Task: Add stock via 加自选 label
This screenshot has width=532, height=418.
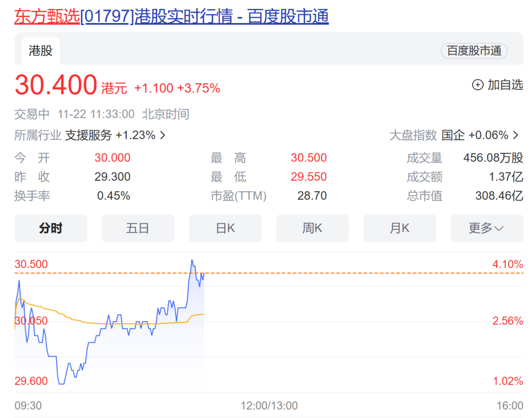Action: [505, 85]
